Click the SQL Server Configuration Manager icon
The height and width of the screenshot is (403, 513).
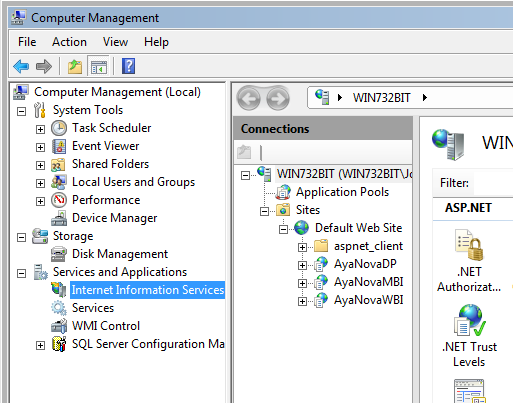(x=59, y=344)
